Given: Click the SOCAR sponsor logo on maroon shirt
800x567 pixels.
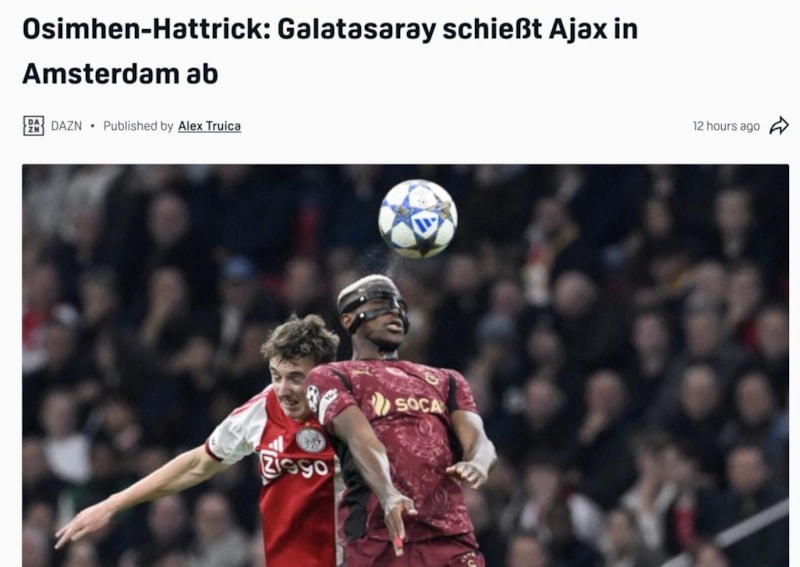Looking at the screenshot, I should [x=407, y=405].
